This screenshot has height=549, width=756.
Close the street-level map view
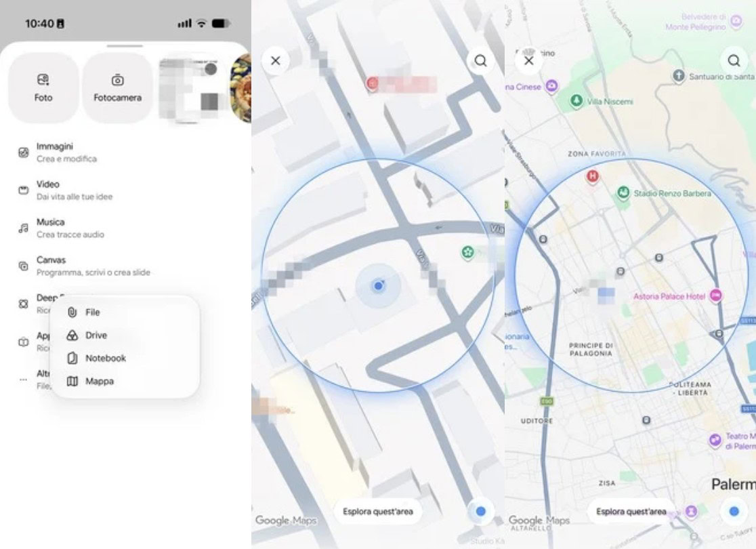click(275, 61)
